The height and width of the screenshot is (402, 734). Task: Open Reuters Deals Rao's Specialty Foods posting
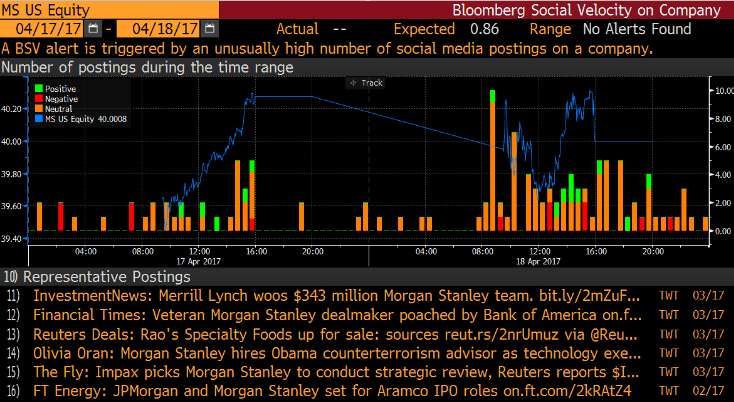click(x=335, y=334)
